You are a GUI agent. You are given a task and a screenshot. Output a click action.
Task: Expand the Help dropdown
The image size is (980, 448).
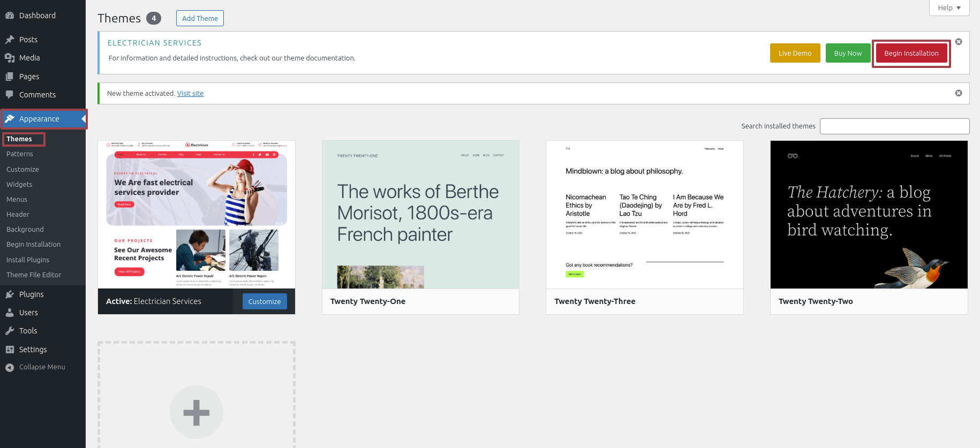(949, 7)
